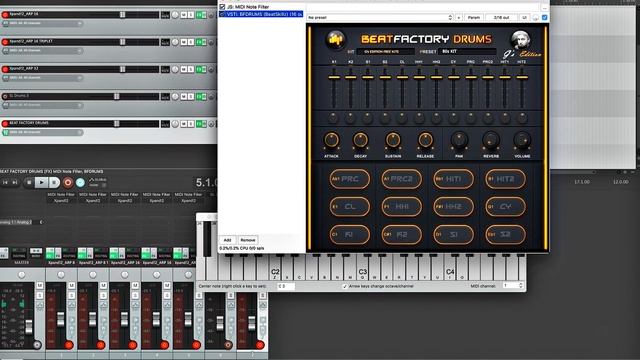Arm the Xpand!2_ARP 16 TRIPLET track for recording
Viewport: 640px width, 360px height.
pyautogui.click(x=5, y=42)
